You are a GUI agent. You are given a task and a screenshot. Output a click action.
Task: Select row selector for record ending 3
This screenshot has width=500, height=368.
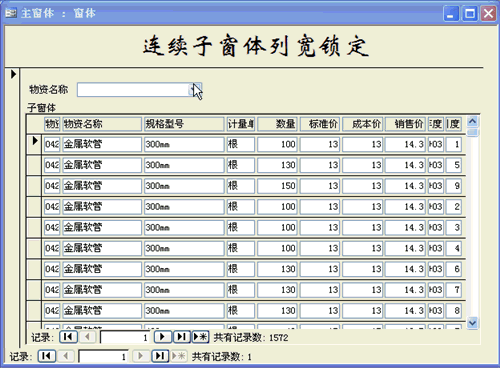pyautogui.click(x=35, y=228)
